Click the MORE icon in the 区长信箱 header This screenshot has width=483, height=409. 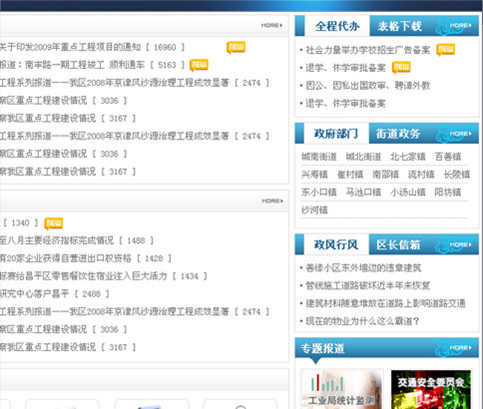point(461,245)
